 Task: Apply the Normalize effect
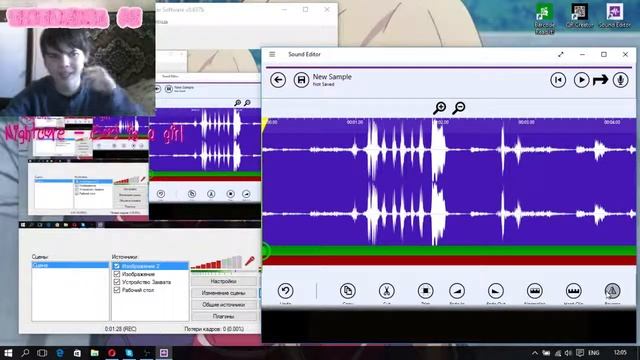coord(534,291)
